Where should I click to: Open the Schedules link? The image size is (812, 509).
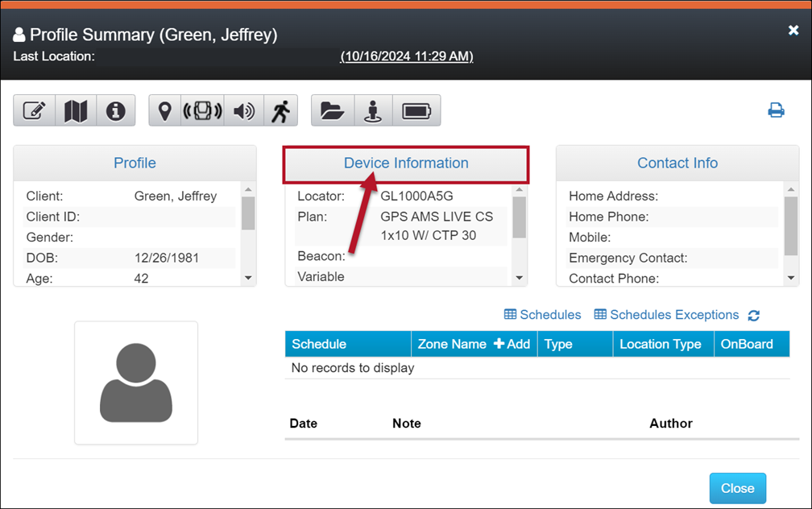542,315
